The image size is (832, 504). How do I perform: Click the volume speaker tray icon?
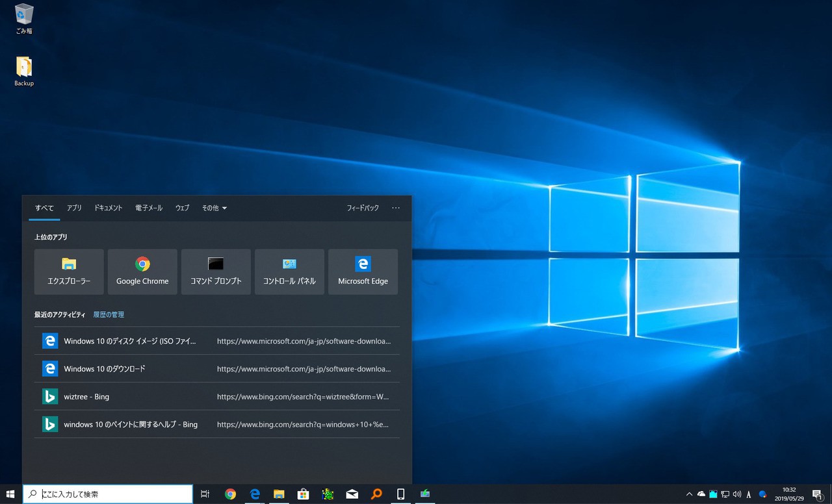tap(736, 494)
